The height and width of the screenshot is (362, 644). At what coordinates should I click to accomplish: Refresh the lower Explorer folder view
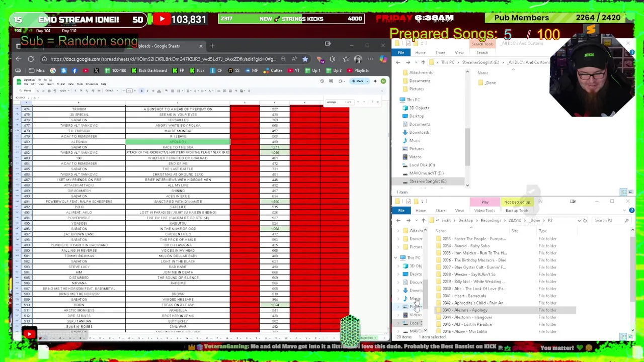click(585, 220)
